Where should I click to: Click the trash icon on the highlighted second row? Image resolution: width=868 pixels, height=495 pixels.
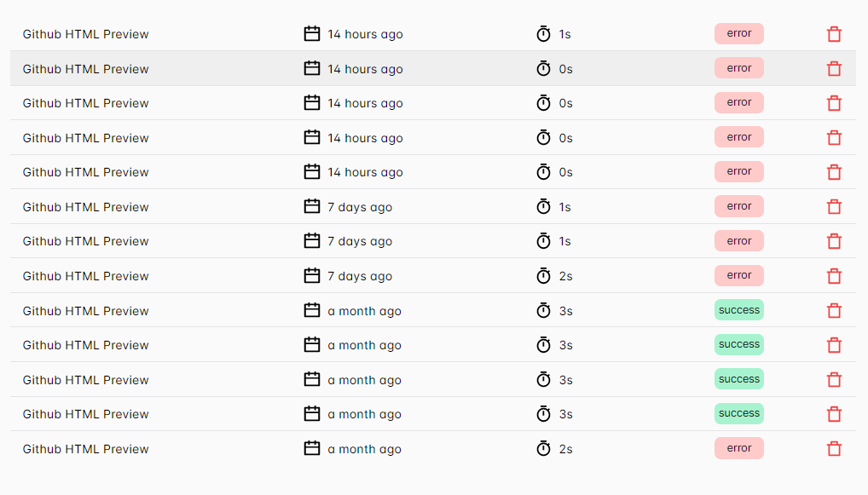point(834,68)
